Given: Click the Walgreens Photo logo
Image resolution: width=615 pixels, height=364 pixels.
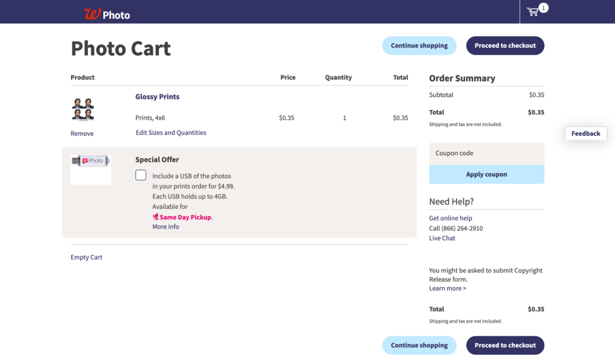Looking at the screenshot, I should (106, 14).
